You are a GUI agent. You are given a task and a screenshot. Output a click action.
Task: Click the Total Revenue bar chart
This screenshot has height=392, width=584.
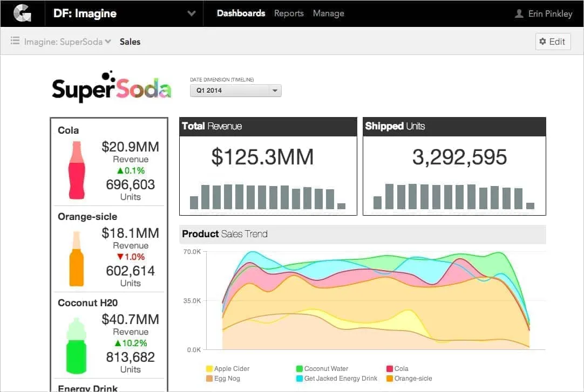tap(268, 197)
